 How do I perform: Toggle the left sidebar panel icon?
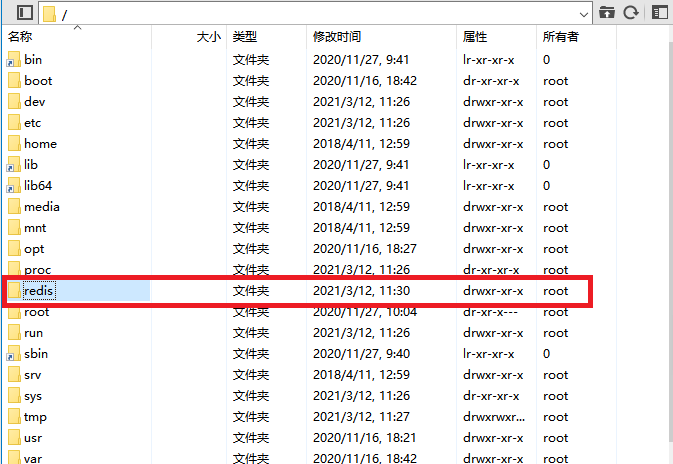click(24, 12)
